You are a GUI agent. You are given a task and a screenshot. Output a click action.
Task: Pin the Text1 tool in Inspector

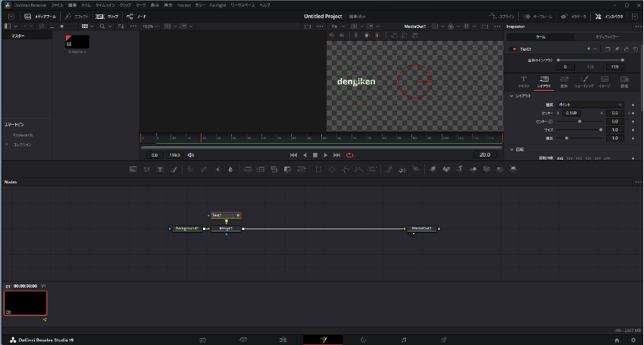click(x=616, y=49)
